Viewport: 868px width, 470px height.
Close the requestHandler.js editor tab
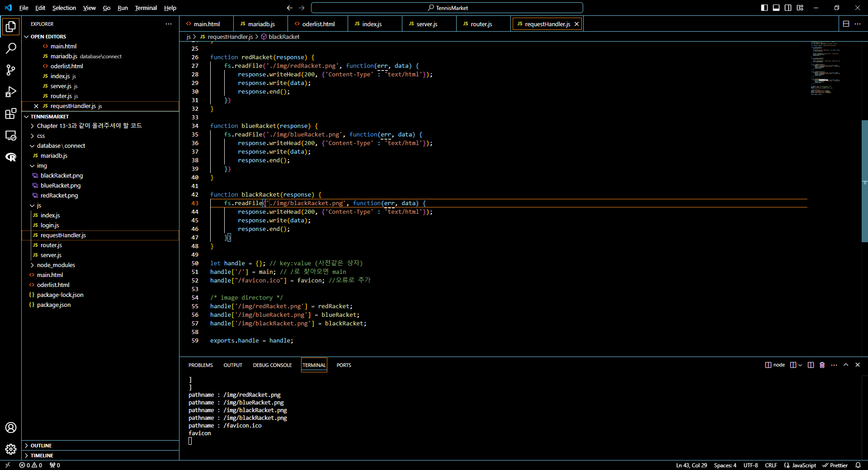tap(576, 24)
